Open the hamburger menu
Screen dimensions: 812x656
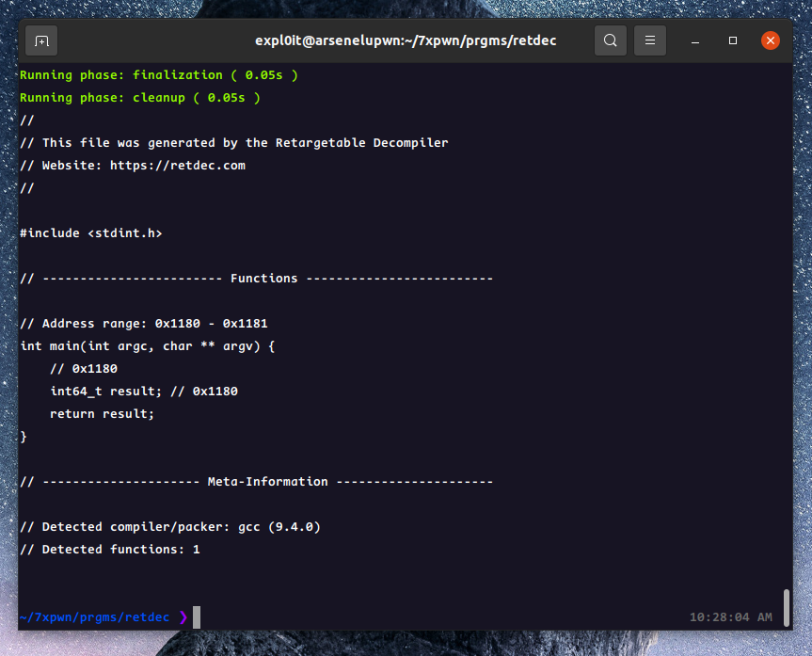650,40
